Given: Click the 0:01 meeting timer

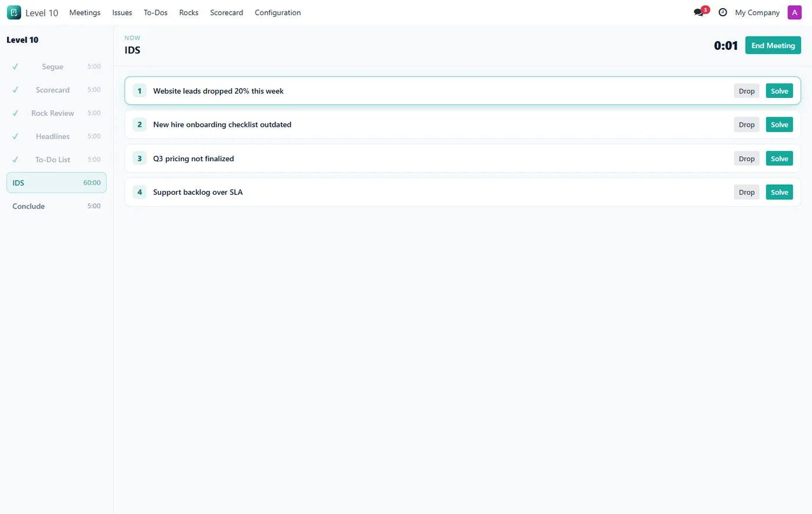Looking at the screenshot, I should point(726,46).
